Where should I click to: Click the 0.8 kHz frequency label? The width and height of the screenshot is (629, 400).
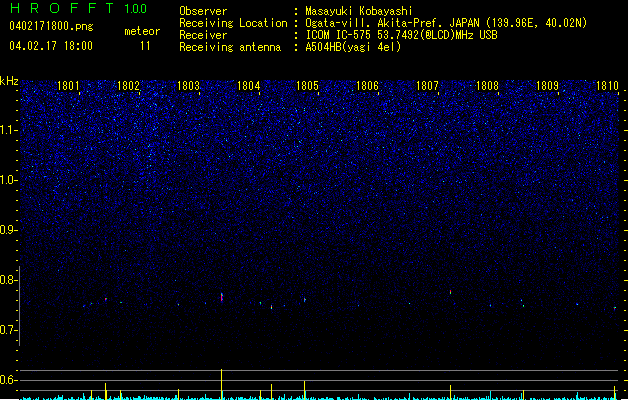coord(8,280)
